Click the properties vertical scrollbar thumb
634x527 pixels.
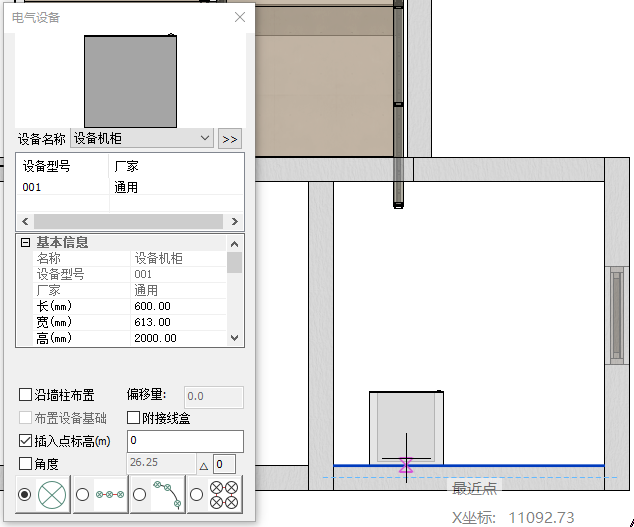click(x=235, y=262)
